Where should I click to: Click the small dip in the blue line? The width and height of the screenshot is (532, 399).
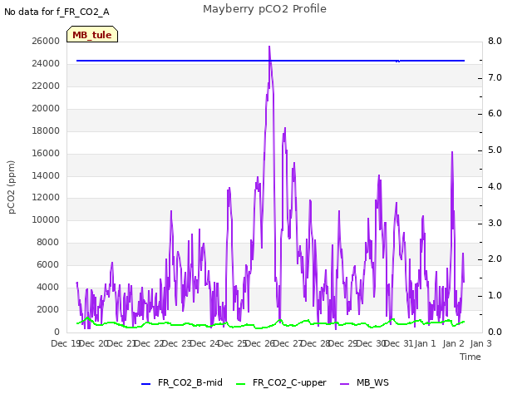[398, 62]
